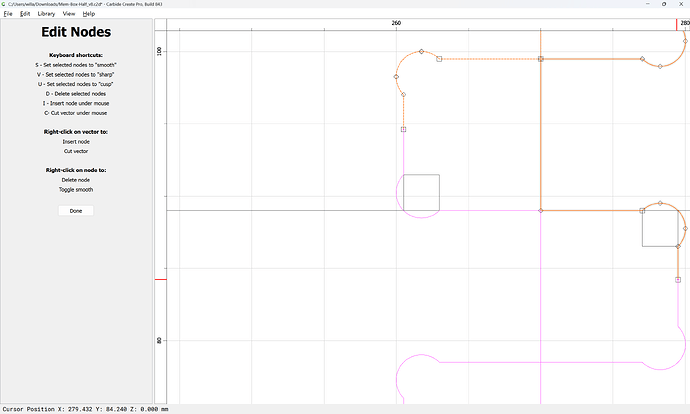Click the Done button
690x414 pixels.
76,211
